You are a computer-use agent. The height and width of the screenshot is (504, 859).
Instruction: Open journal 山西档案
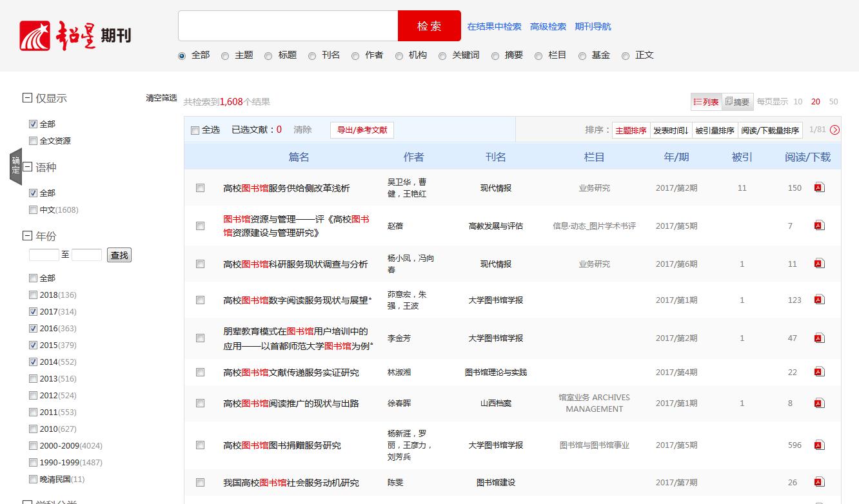(x=496, y=403)
